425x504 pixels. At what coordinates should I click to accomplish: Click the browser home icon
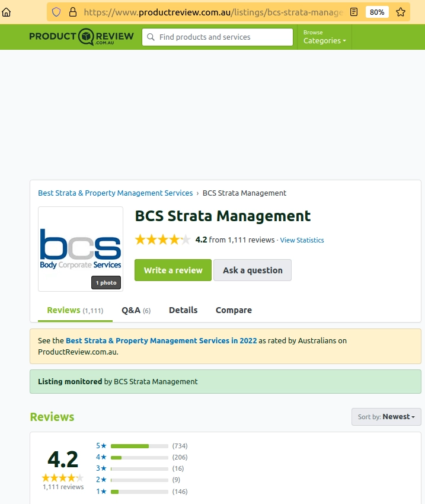point(7,12)
